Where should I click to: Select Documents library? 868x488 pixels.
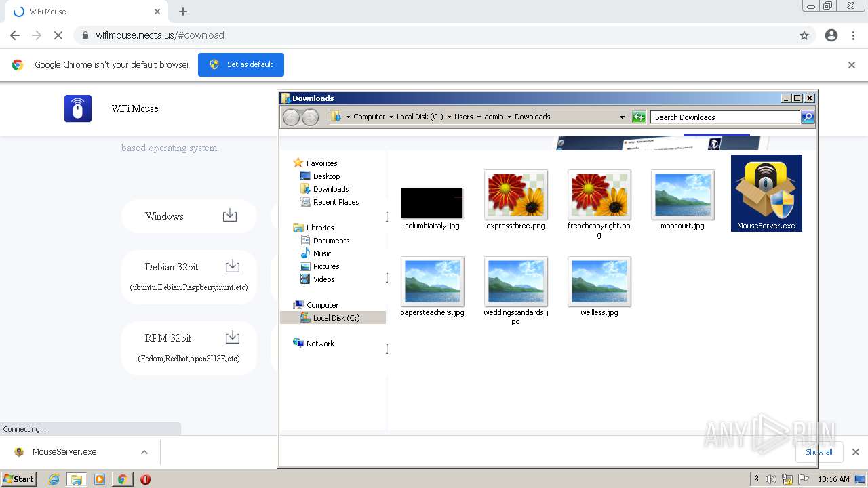[x=331, y=241]
